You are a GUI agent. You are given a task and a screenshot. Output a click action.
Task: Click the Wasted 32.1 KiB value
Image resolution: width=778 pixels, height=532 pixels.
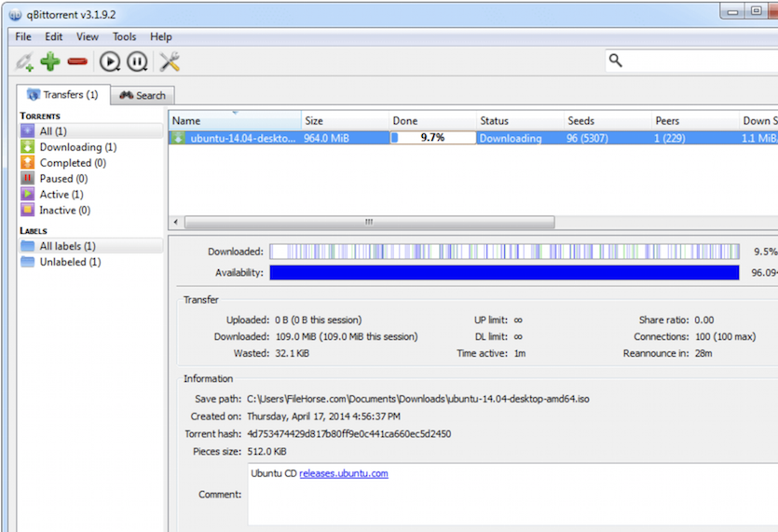click(293, 353)
